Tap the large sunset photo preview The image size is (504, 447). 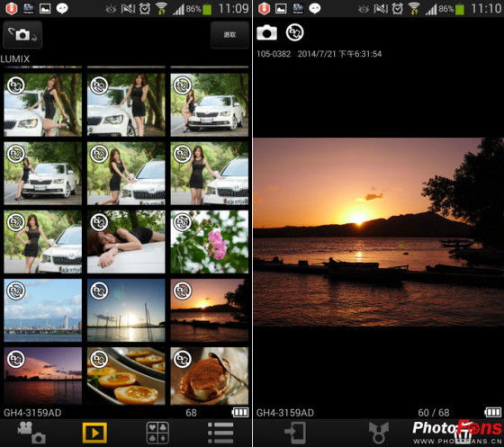(378, 232)
